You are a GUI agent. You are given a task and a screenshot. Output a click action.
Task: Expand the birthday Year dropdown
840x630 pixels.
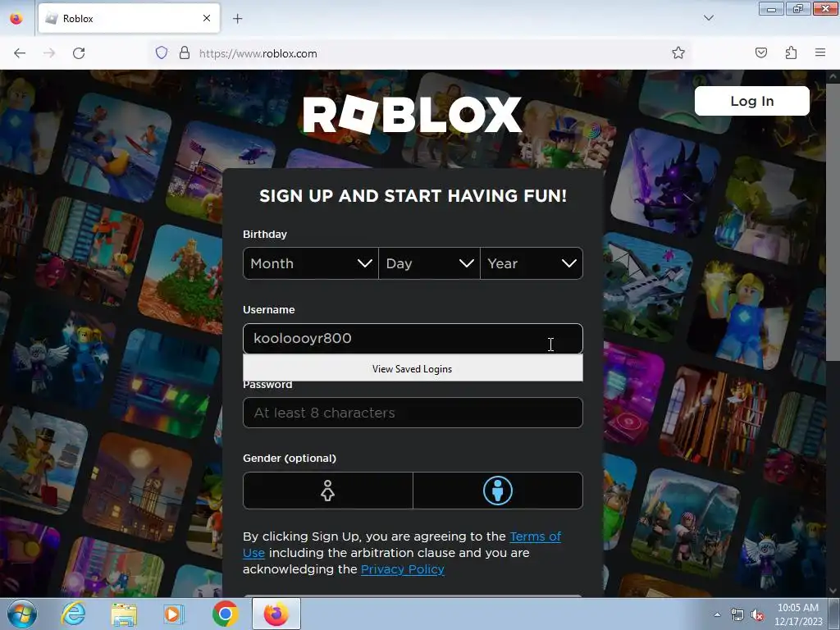[x=532, y=263]
